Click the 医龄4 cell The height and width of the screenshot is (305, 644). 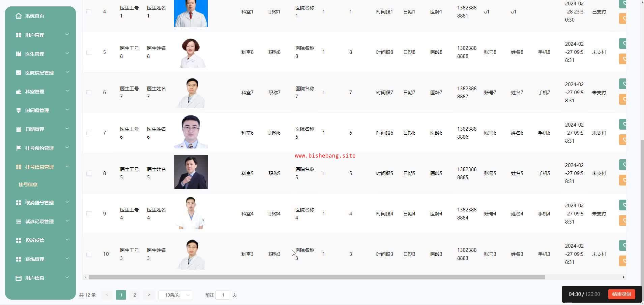(x=436, y=214)
